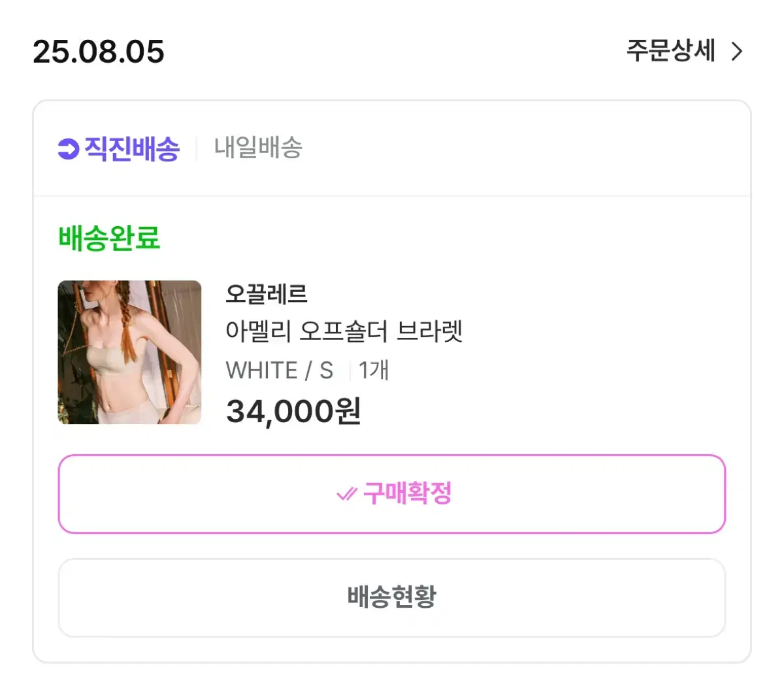Tap the pink 구매확정 text label

pyautogui.click(x=408, y=493)
